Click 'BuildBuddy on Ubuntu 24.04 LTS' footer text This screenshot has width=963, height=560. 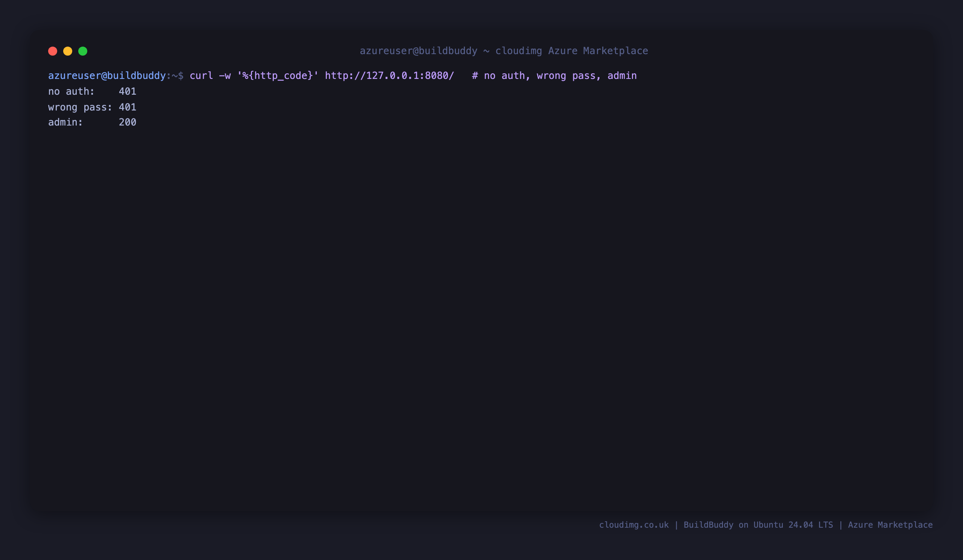758,525
